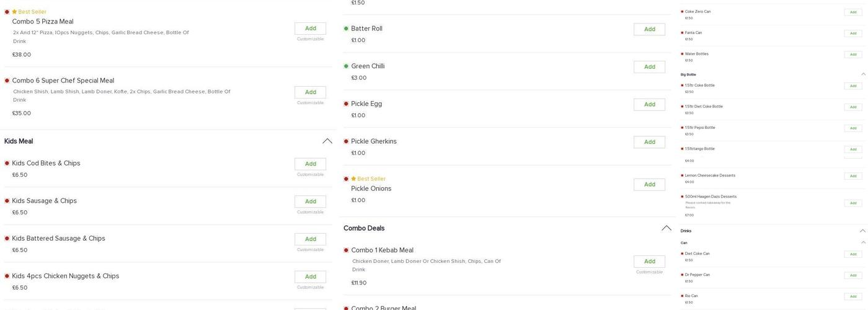Collapse the Kids Meal section
Screen dimensions: 868x310
327,141
